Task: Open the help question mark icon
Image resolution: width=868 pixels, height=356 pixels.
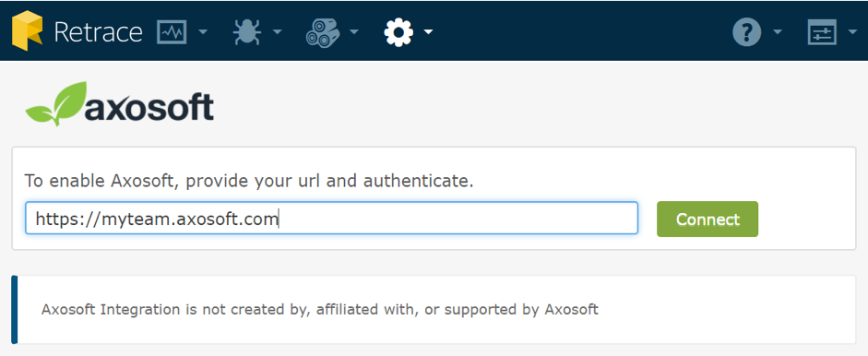Action: click(x=747, y=32)
